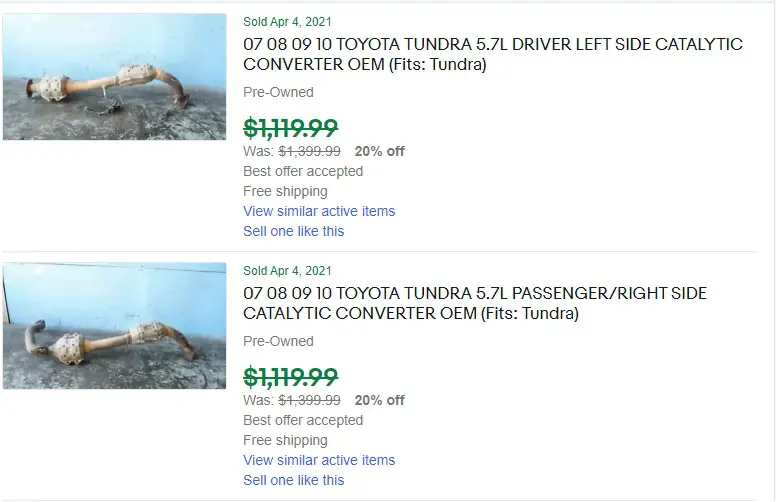Viewport: 776px width, 502px height.
Task: Click 'Pre-Owned' condition text on driver side listing
Action: [x=278, y=92]
